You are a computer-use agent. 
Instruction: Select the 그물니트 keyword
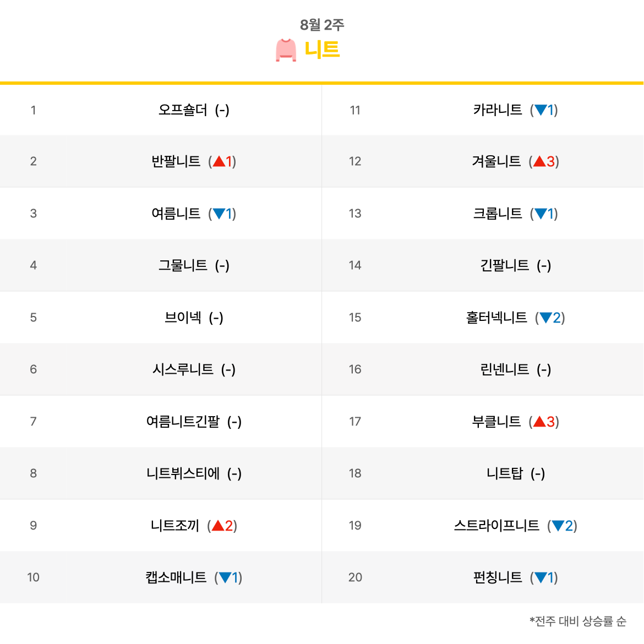point(183,265)
